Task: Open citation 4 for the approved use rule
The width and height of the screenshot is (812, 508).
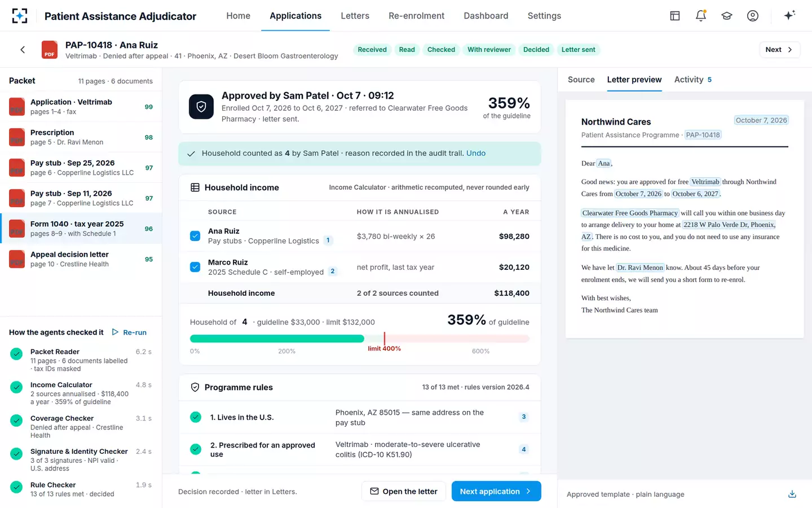Action: click(x=524, y=450)
